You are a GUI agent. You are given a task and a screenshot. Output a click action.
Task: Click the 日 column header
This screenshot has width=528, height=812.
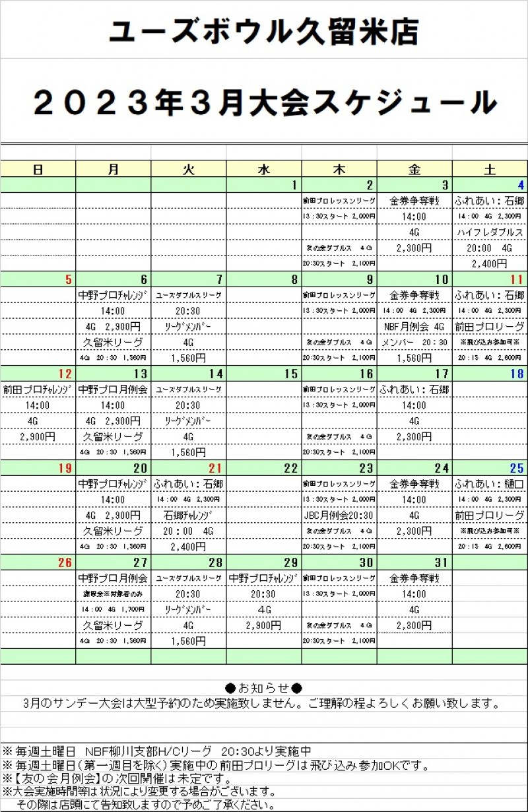38,170
